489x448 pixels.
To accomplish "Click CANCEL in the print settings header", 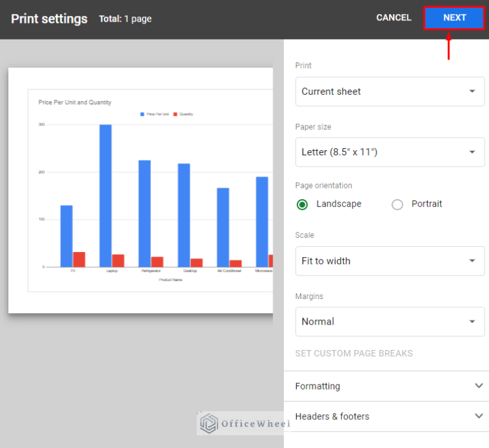I will point(393,18).
